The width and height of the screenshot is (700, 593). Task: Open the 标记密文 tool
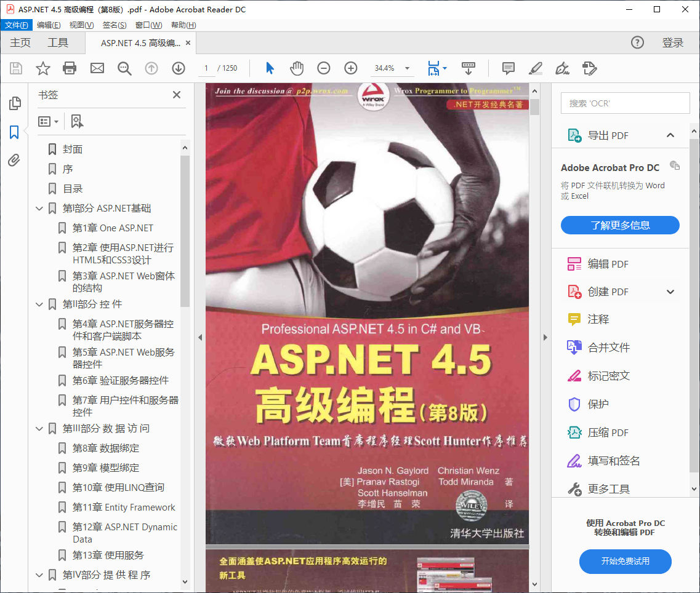tap(598, 376)
